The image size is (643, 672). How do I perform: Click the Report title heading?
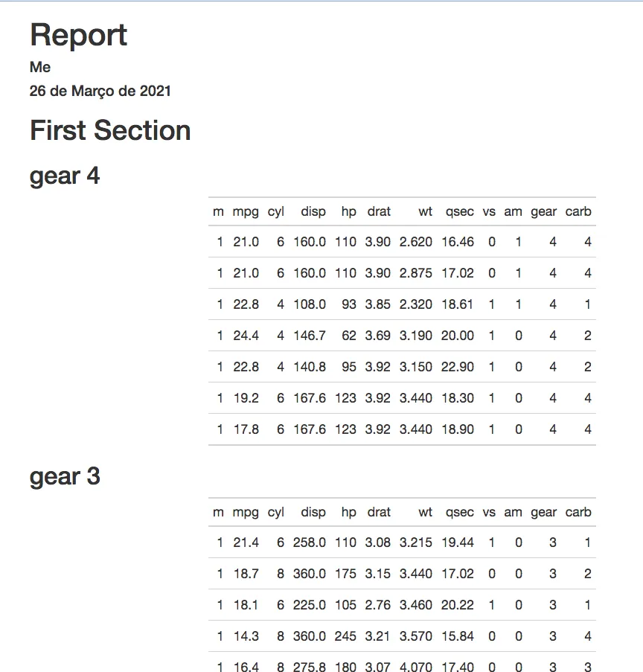tap(78, 35)
